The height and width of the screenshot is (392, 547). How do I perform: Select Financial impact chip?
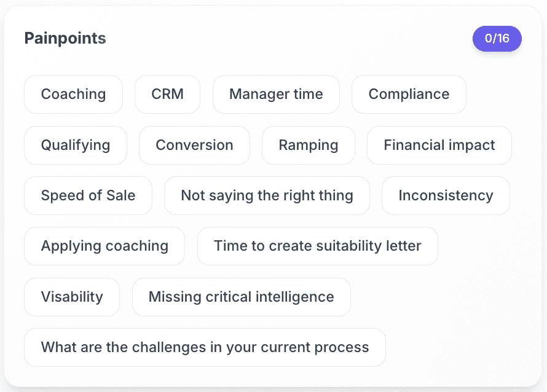coord(439,145)
